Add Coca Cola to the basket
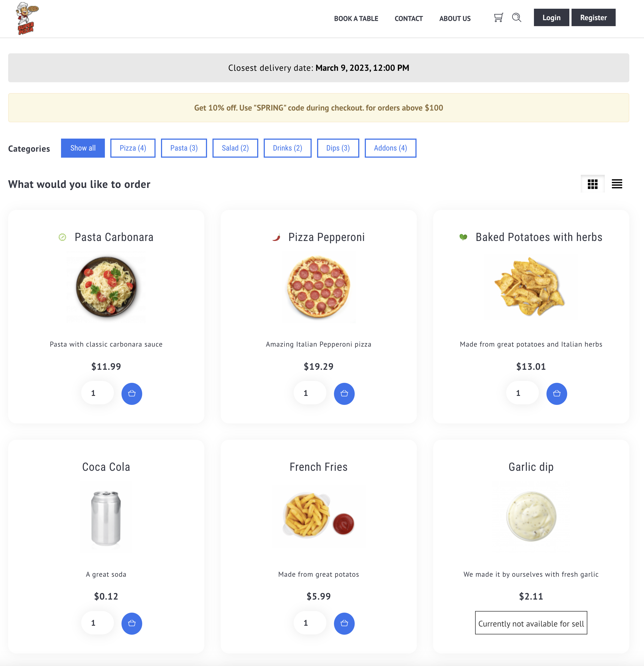The width and height of the screenshot is (644, 666). (x=132, y=623)
